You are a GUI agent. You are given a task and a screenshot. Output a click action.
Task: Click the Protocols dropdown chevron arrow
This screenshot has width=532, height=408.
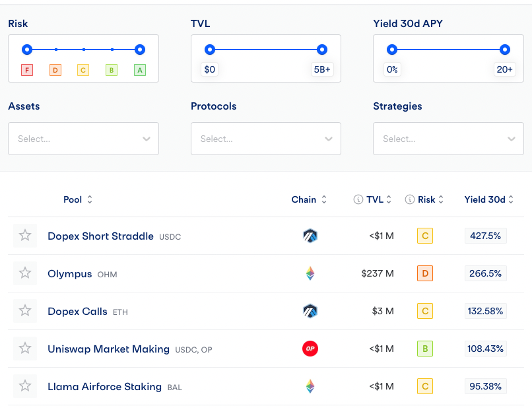(329, 139)
